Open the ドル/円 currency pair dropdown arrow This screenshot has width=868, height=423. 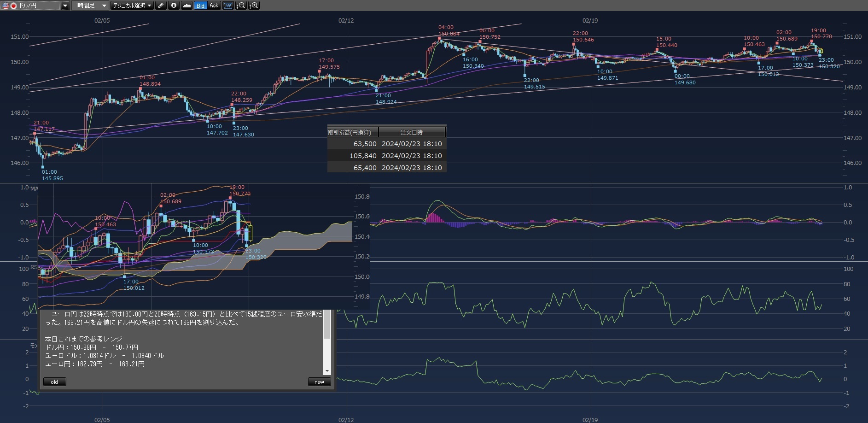point(65,6)
